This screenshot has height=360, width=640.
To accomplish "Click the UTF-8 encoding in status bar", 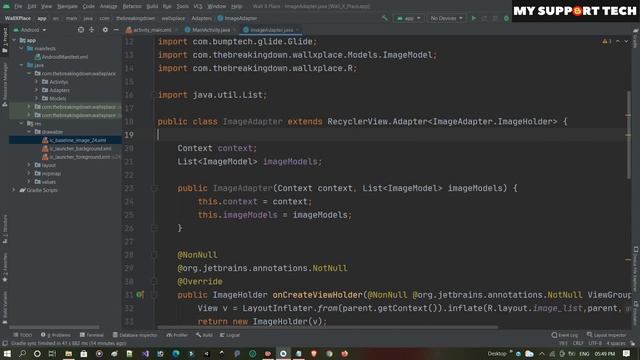I will click(595, 343).
